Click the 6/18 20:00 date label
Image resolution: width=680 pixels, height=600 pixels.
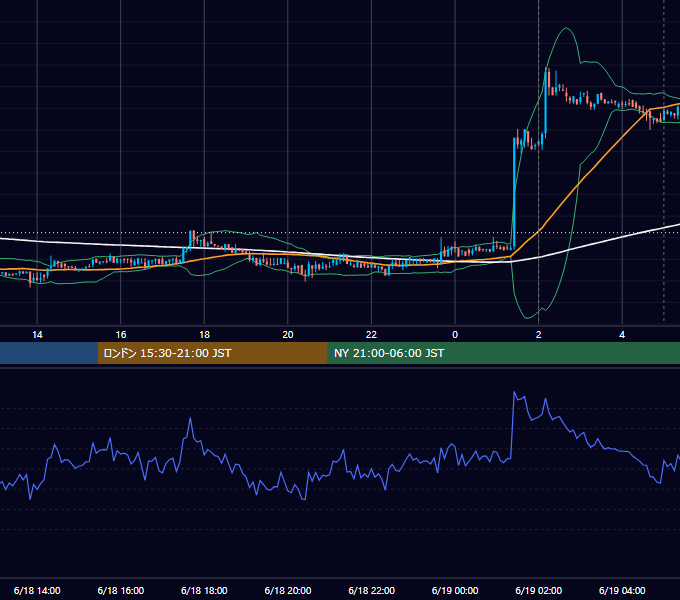[x=288, y=590]
